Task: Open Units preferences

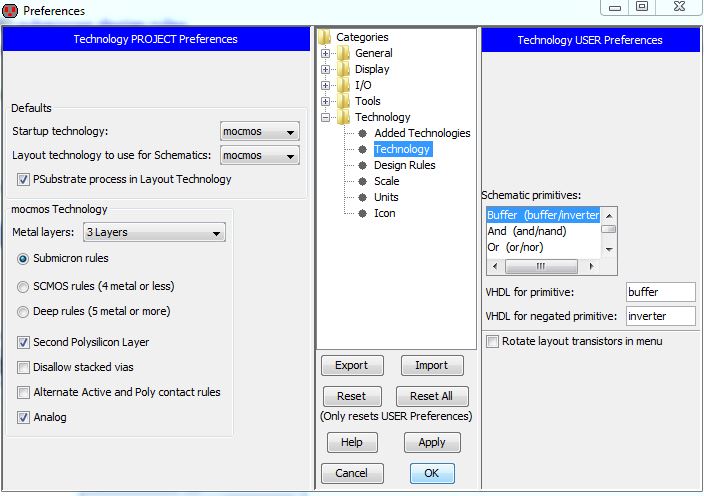Action: click(386, 198)
